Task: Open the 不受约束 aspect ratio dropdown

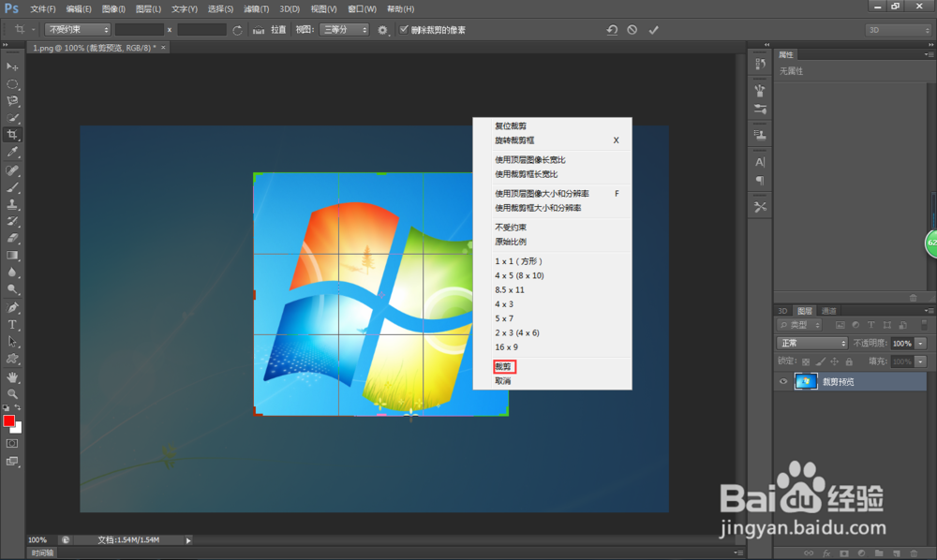Action: 78,29
